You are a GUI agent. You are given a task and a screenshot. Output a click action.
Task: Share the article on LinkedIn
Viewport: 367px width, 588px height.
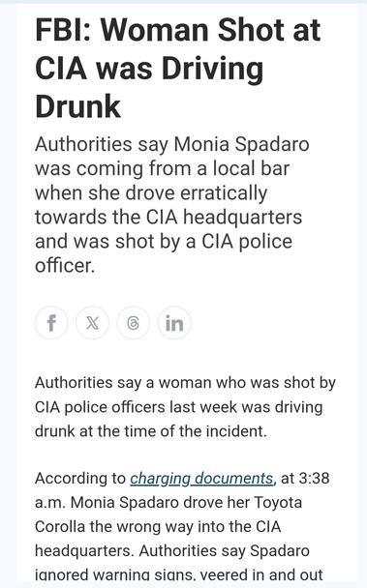tap(174, 322)
